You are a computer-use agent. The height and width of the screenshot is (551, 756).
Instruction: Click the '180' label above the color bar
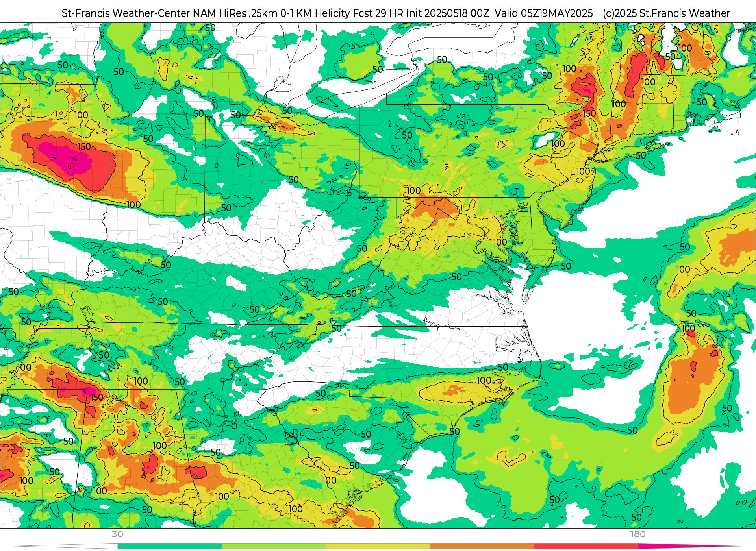tap(638, 534)
